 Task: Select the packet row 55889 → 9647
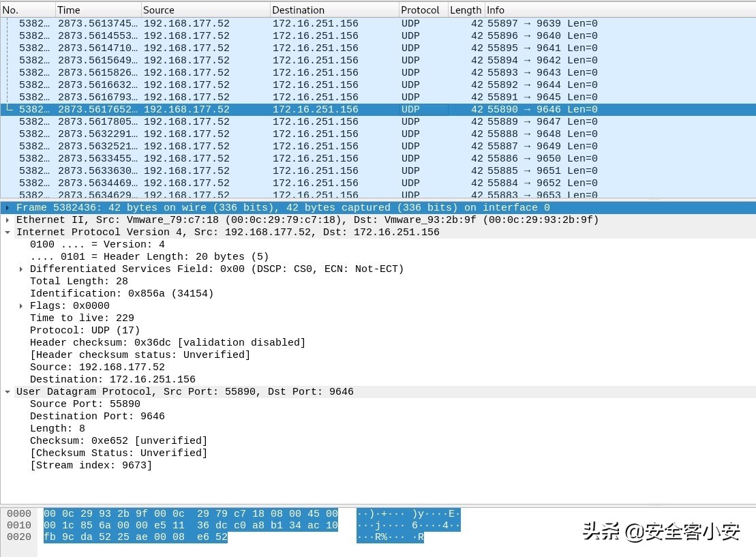542,122
